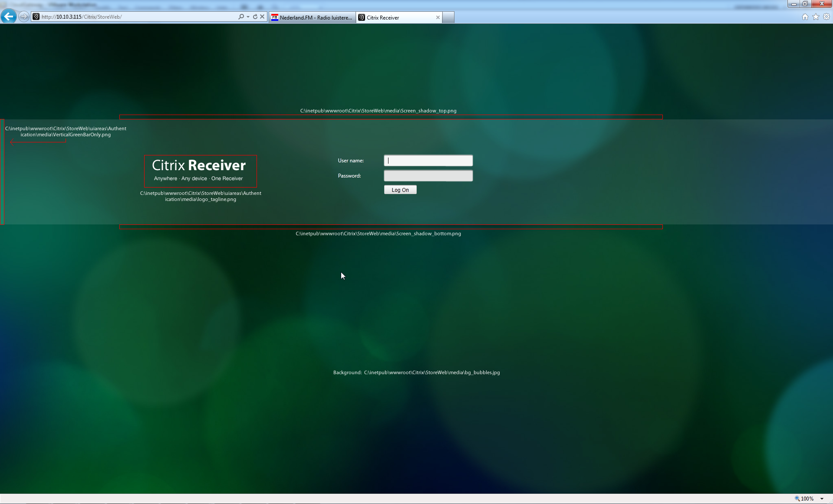The height and width of the screenshot is (504, 833).
Task: Stop loading with the X icon in address bar
Action: coord(262,16)
